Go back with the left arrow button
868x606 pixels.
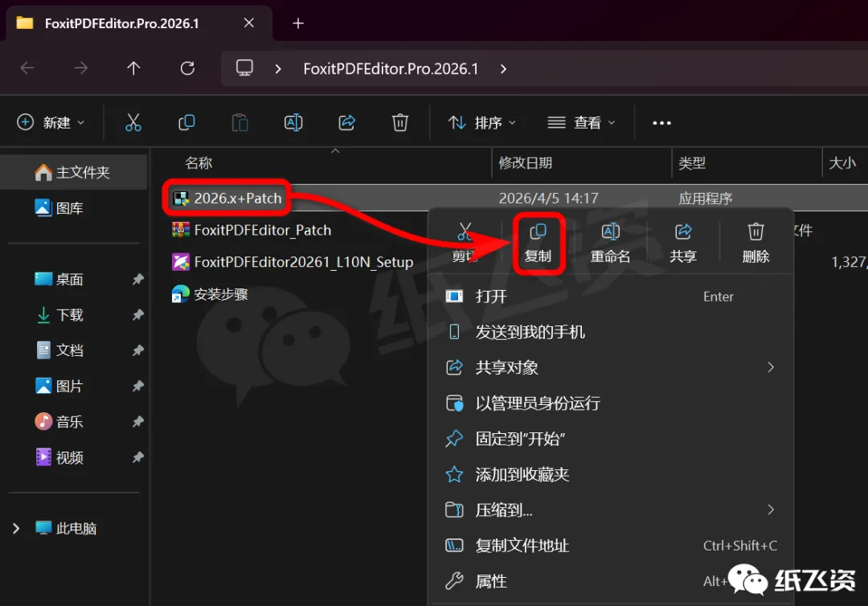[x=27, y=68]
